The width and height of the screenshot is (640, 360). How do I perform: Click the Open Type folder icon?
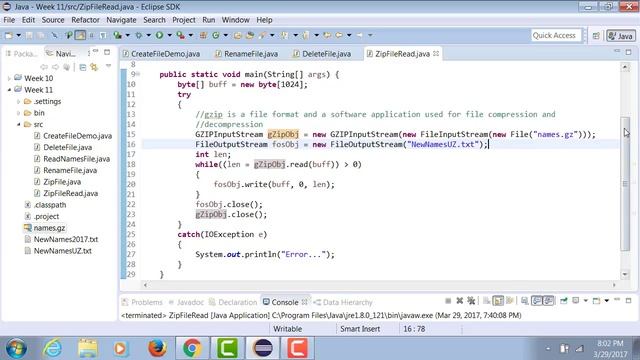click(x=237, y=36)
